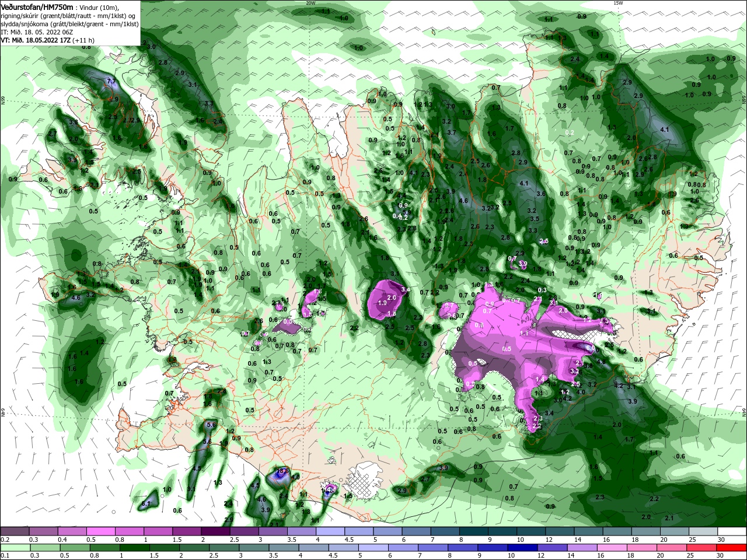Pick the top-row dark purple swatch starting at 2
This screenshot has width=747, height=560.
(x=215, y=531)
